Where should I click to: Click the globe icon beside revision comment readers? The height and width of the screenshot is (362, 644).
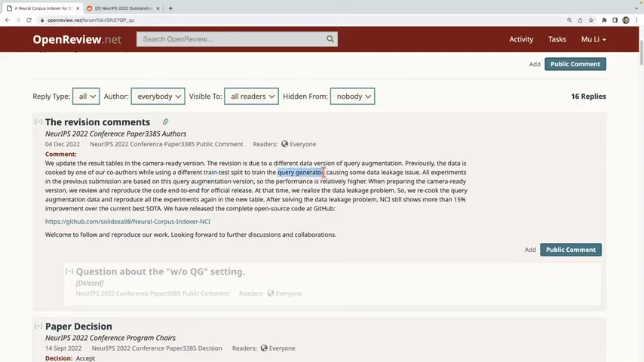pyautogui.click(x=284, y=144)
